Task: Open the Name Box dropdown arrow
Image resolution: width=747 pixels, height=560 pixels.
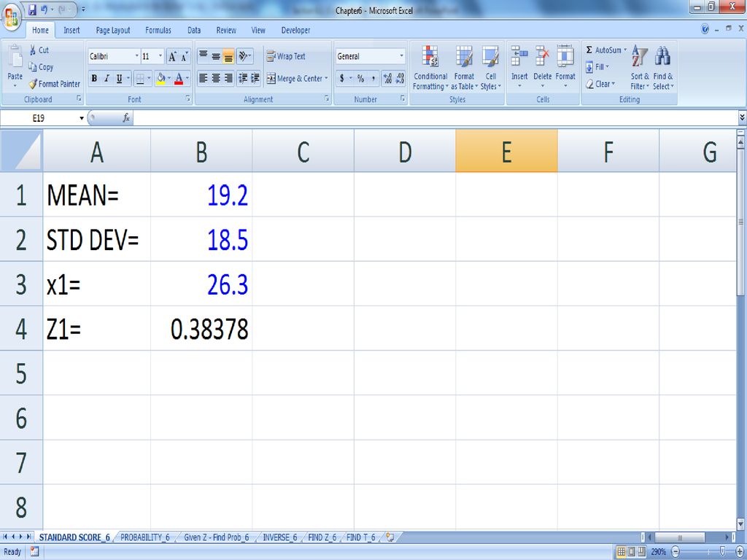Action: (x=82, y=118)
